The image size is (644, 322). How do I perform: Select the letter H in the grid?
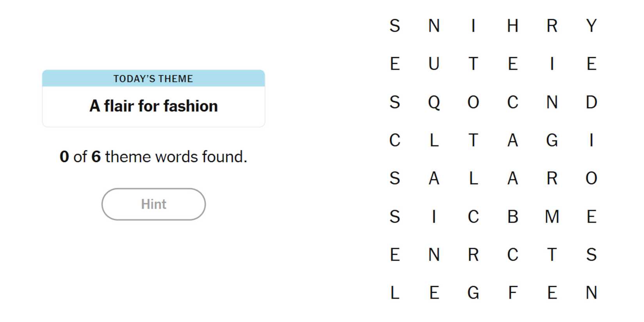pyautogui.click(x=512, y=26)
